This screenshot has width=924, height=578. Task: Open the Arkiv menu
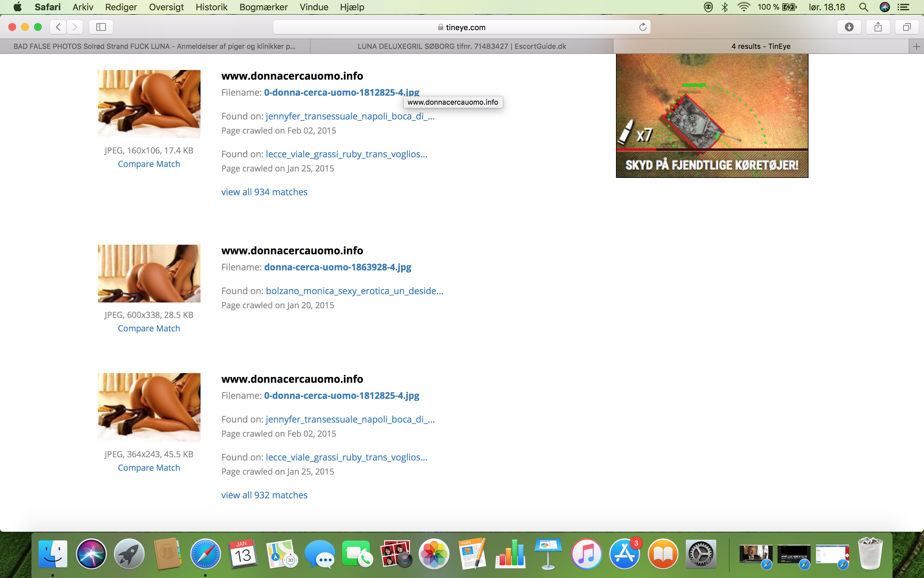pos(83,7)
